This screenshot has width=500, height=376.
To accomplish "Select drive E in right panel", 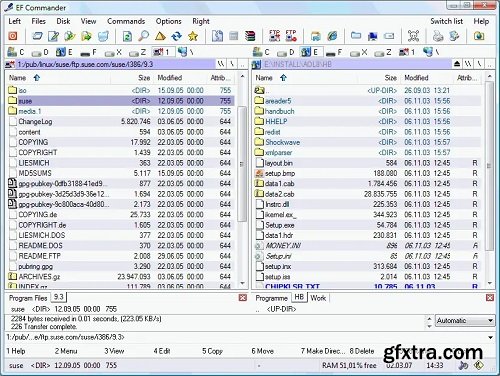I will (x=310, y=52).
